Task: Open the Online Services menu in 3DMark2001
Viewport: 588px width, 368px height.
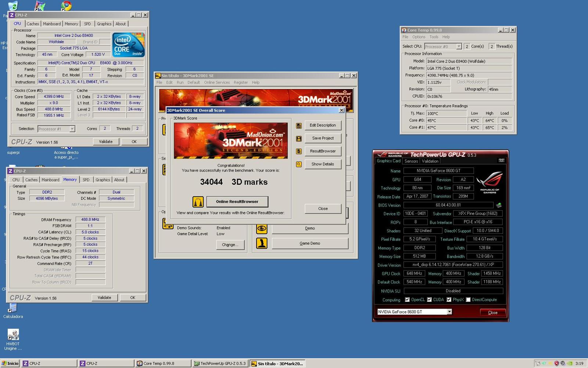Action: coord(217,82)
